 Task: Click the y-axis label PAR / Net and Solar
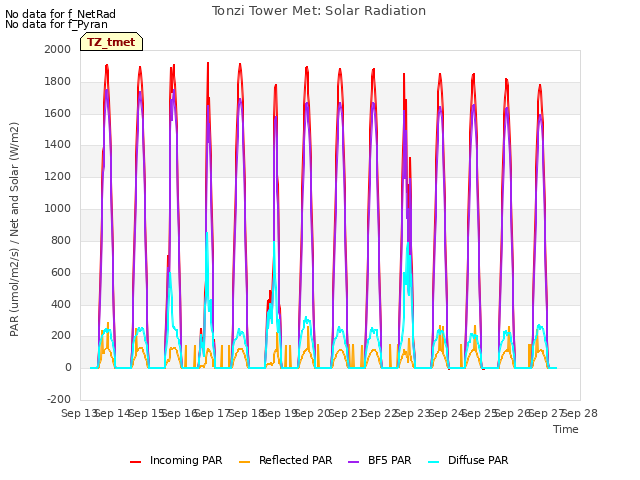14,229
